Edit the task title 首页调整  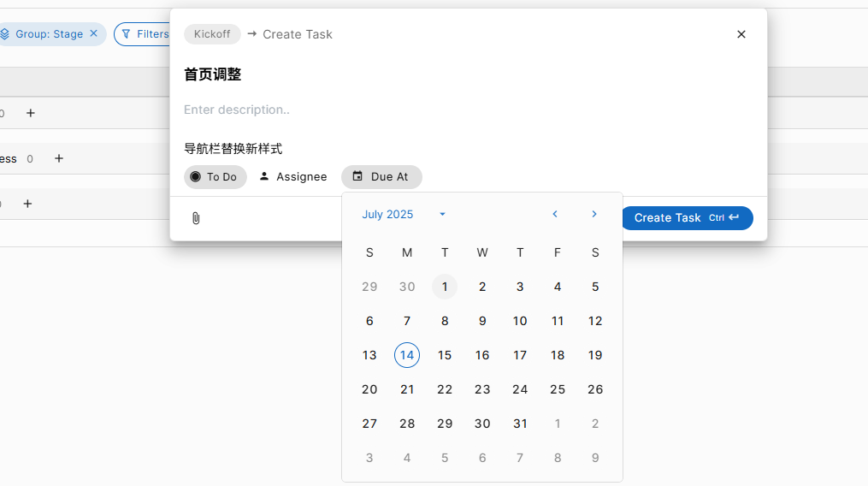[213, 74]
